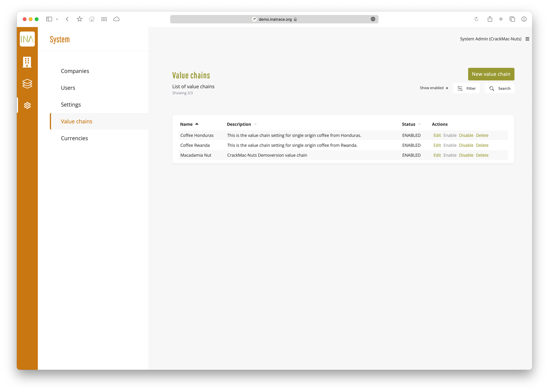
Task: Disable the Coffee Rwanda value chain
Action: point(466,145)
